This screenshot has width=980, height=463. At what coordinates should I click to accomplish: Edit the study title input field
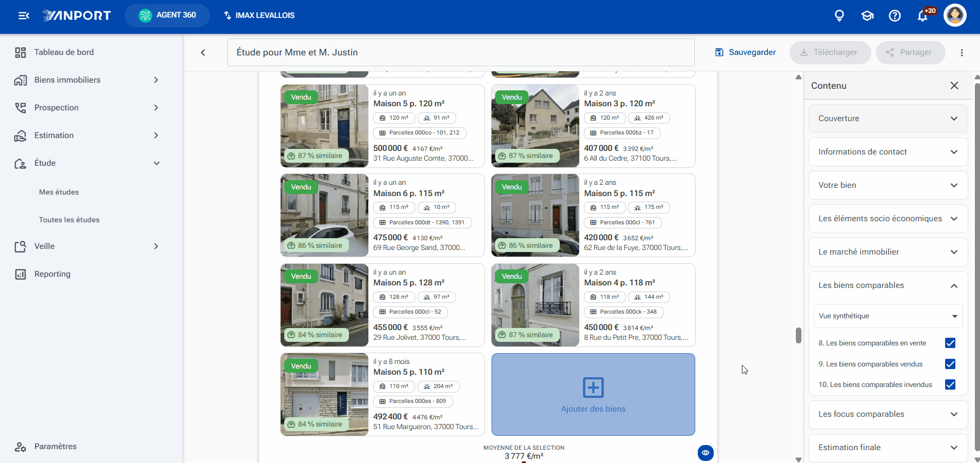click(461, 52)
